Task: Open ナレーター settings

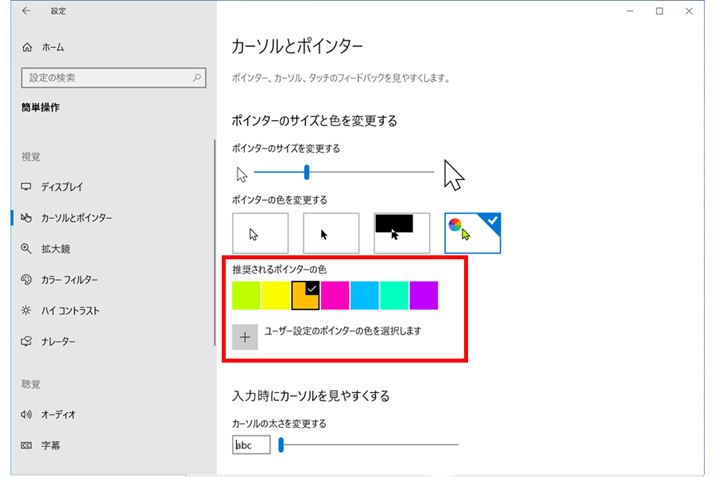Action: [58, 342]
